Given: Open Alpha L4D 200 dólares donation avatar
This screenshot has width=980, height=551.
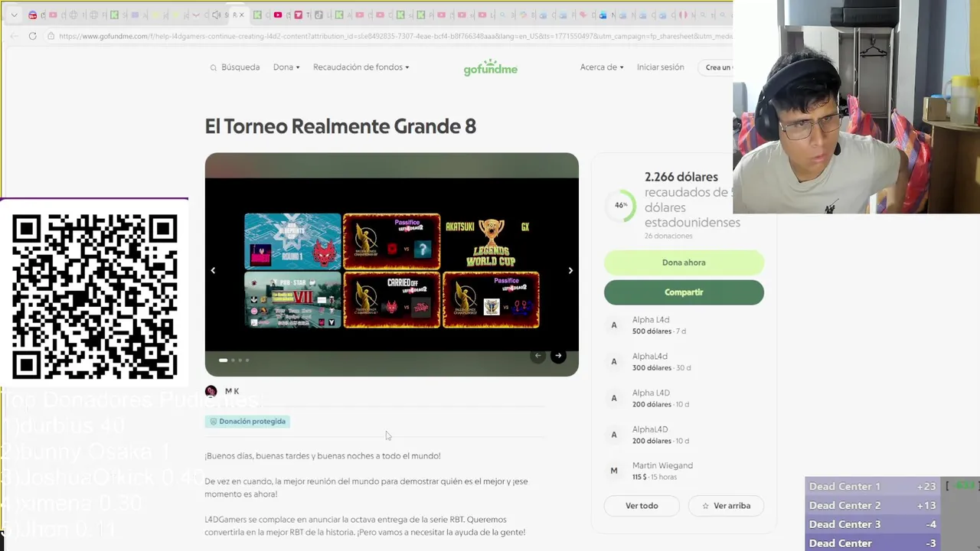Looking at the screenshot, I should coord(613,398).
